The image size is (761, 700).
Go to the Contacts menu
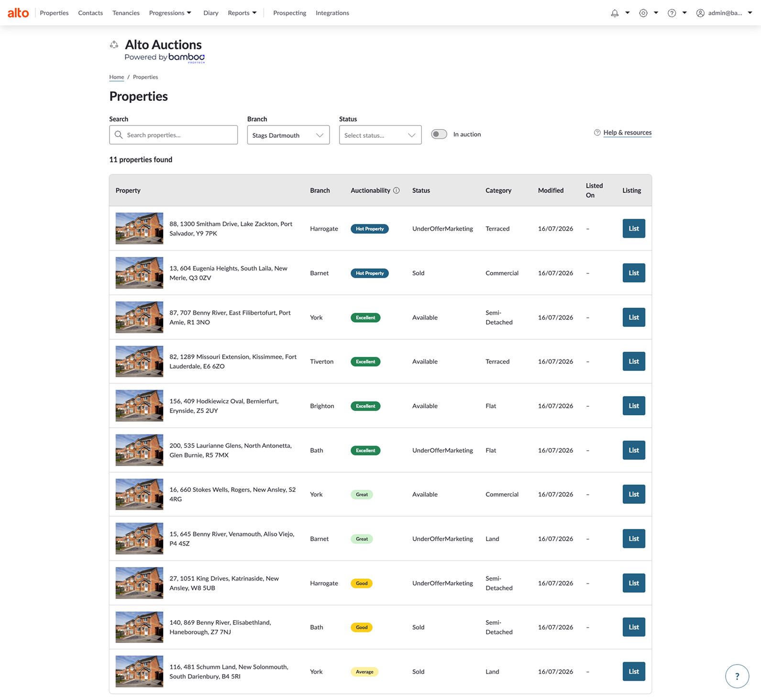pos(90,13)
